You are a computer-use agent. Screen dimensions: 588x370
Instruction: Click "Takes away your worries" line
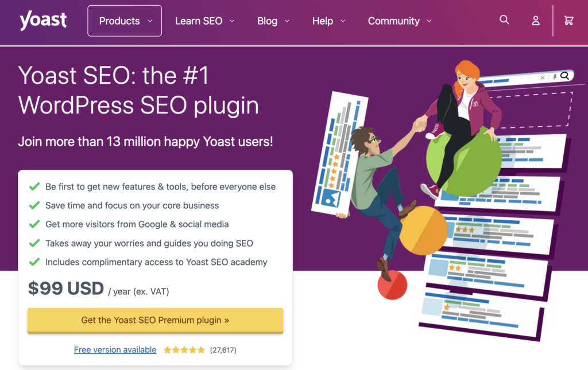149,243
